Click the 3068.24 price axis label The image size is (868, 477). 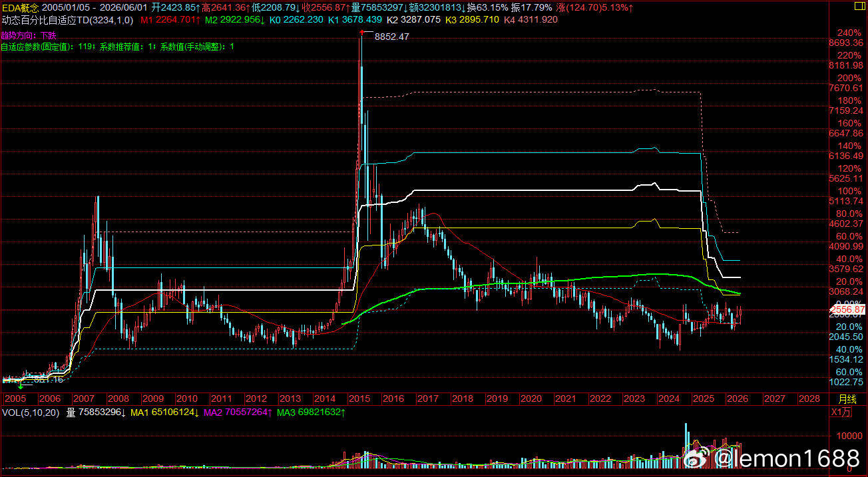pyautogui.click(x=845, y=292)
